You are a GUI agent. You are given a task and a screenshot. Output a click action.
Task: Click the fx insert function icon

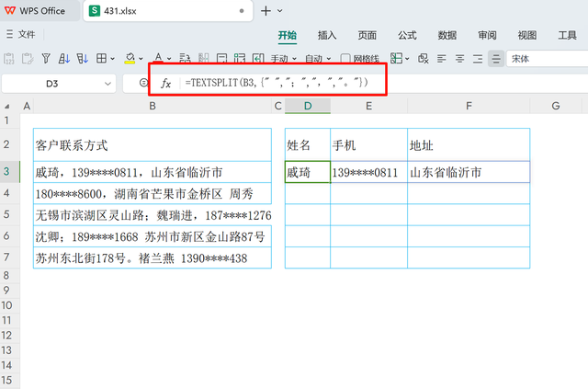166,83
